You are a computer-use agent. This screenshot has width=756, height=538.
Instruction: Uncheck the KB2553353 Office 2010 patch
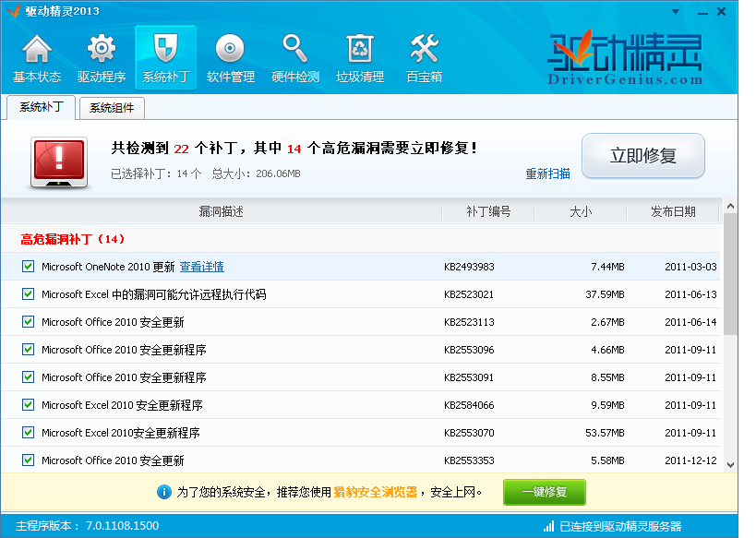click(x=28, y=460)
